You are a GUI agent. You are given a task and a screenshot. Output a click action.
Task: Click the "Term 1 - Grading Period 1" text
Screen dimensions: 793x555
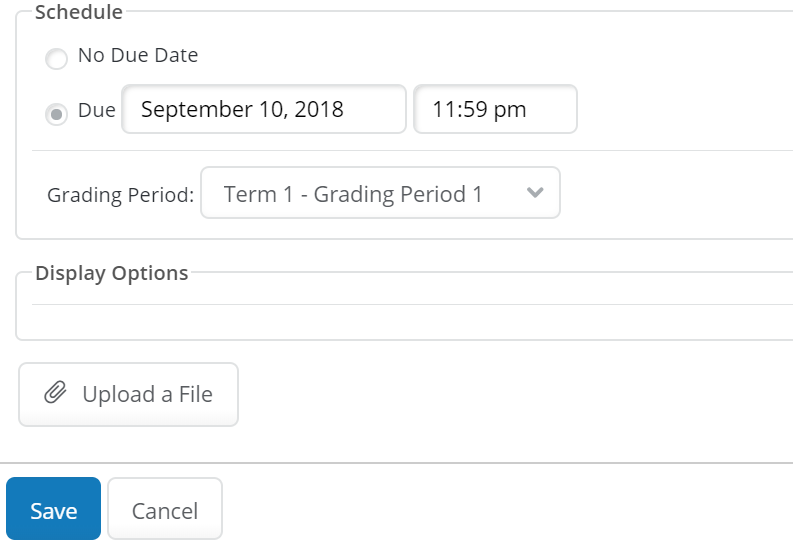[x=353, y=194]
